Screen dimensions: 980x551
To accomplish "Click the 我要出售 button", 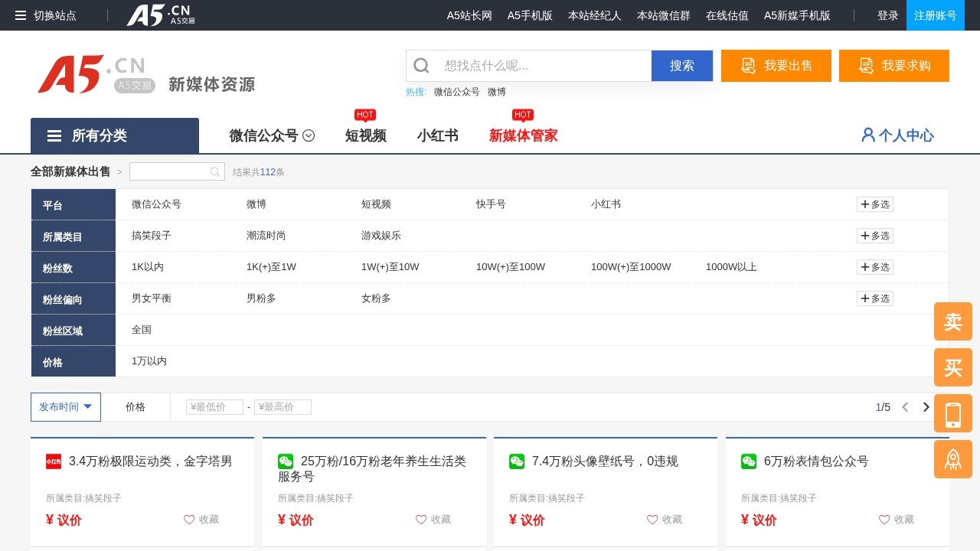I will (776, 66).
